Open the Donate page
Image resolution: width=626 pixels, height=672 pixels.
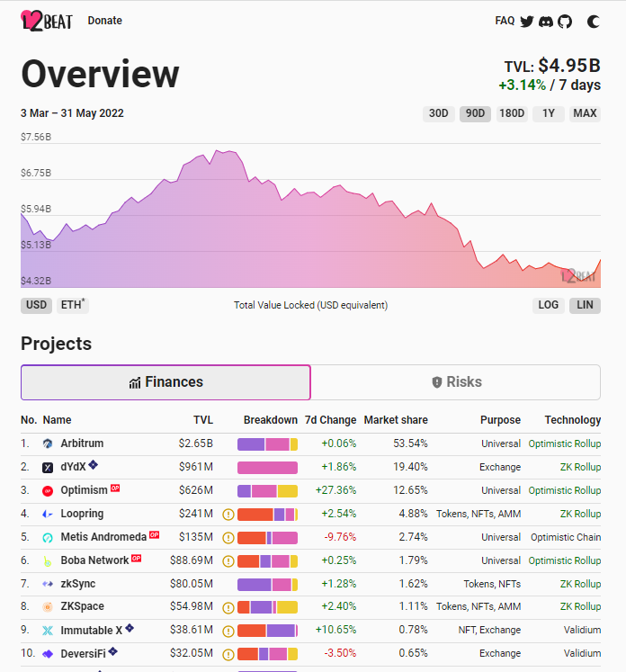coord(105,21)
